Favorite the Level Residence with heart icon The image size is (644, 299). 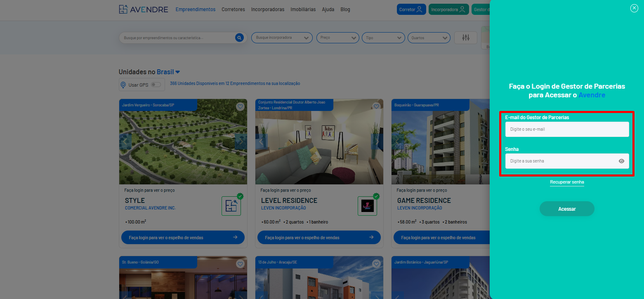coord(376,106)
